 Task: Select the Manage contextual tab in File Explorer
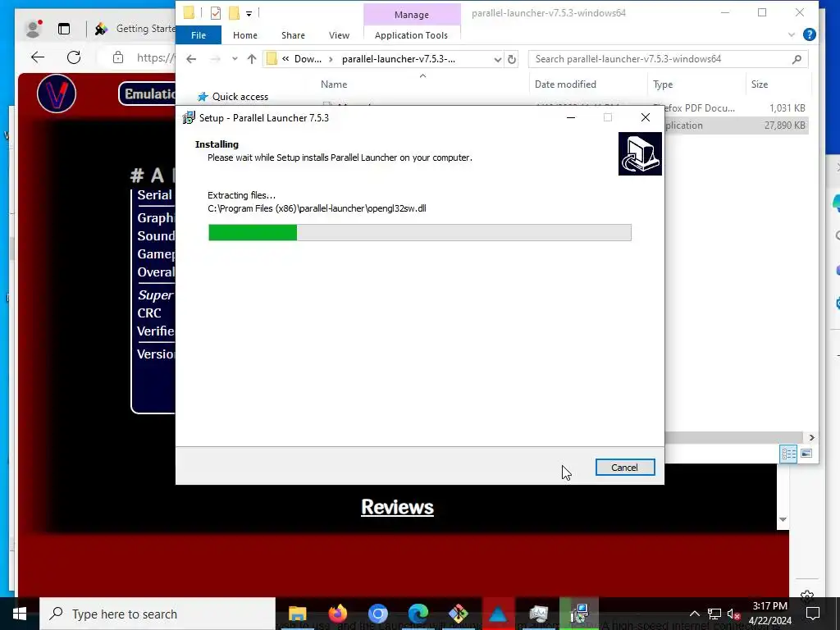pos(412,15)
